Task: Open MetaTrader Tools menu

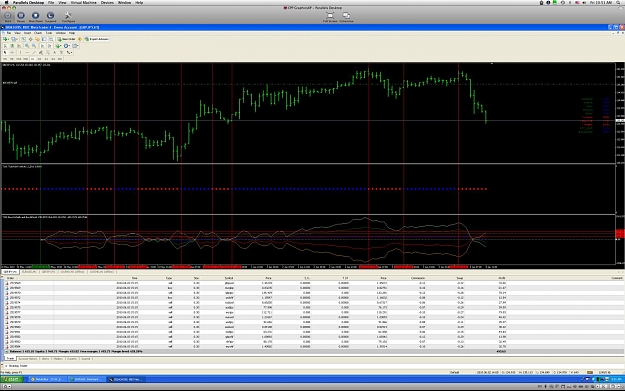Action: click(49, 33)
